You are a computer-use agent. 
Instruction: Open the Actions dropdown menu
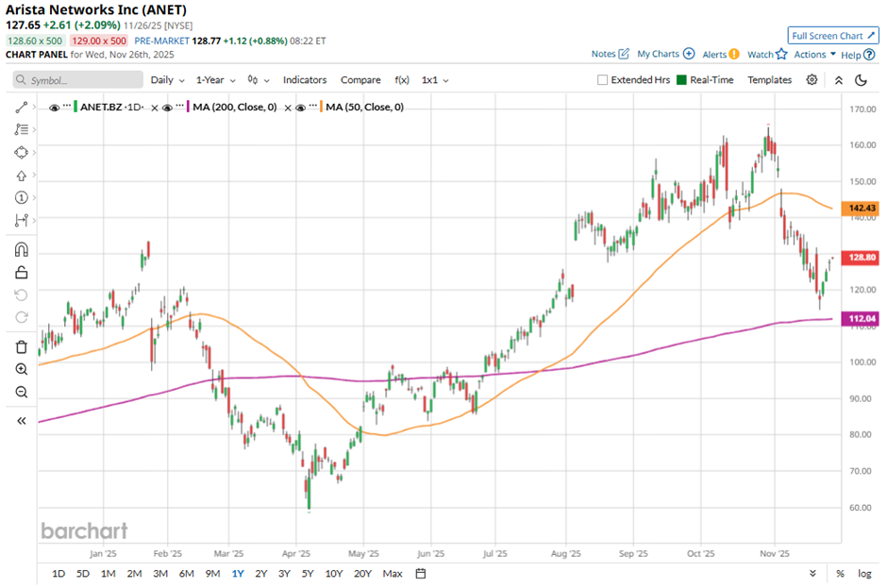click(814, 55)
